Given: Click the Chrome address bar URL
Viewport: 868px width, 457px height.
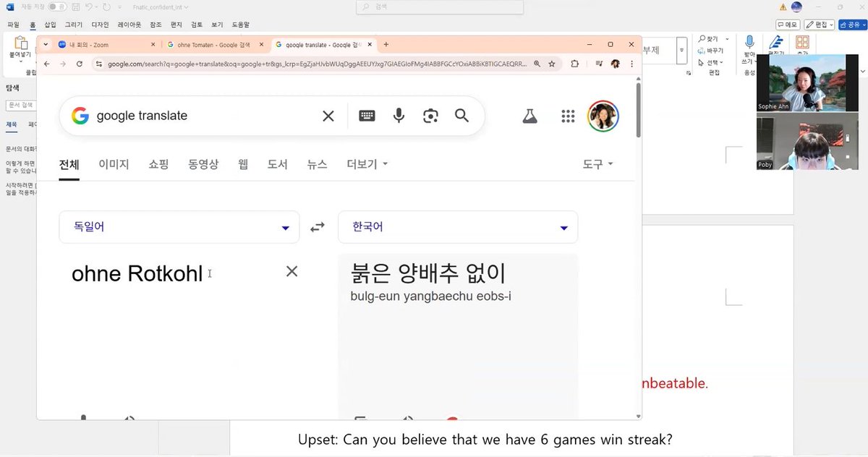Looking at the screenshot, I should [x=318, y=64].
